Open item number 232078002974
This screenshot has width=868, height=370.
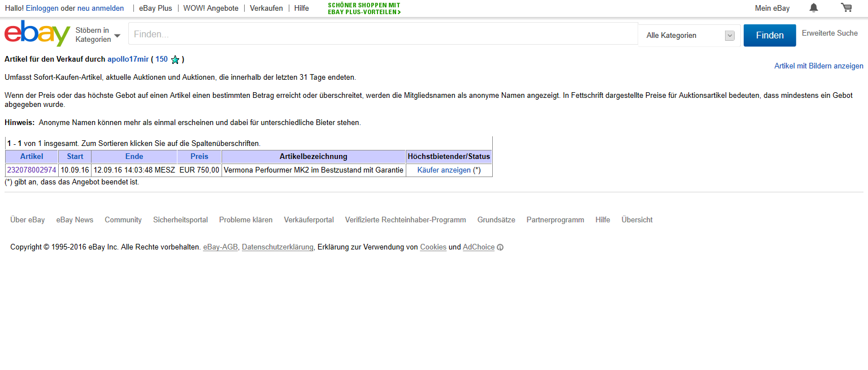(32, 170)
